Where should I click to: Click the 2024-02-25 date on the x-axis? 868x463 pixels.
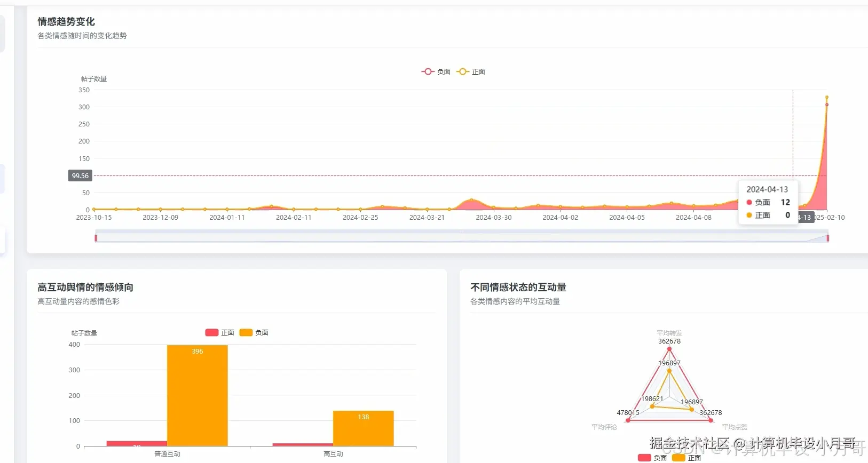[360, 217]
